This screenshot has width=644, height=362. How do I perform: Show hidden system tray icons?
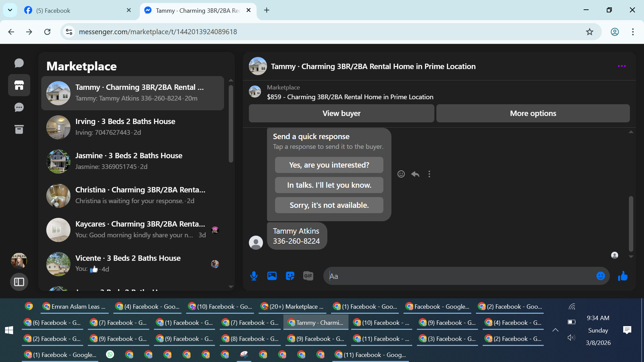(555, 330)
